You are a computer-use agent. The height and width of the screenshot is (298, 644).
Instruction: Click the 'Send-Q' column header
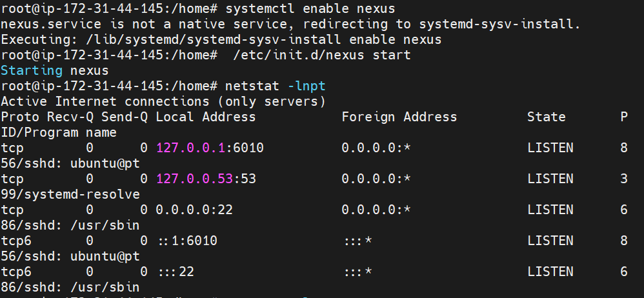[125, 117]
